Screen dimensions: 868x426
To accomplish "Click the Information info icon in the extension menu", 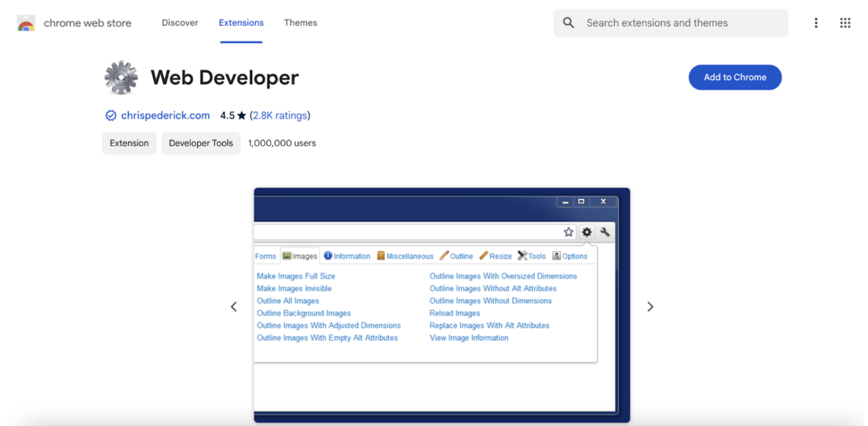I will pyautogui.click(x=328, y=256).
